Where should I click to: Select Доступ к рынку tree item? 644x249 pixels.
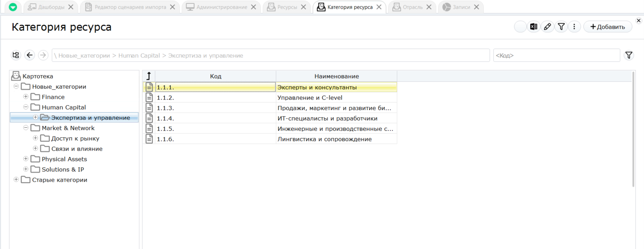pos(75,138)
